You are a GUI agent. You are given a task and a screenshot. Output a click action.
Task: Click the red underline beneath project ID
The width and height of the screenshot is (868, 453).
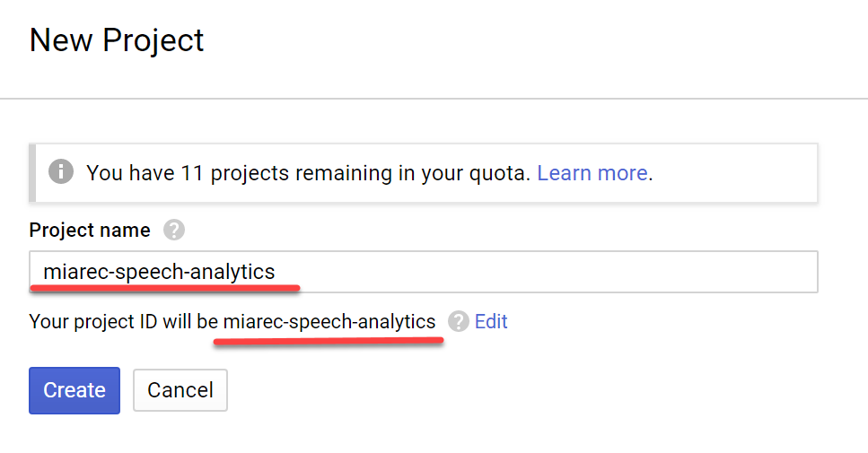click(329, 341)
